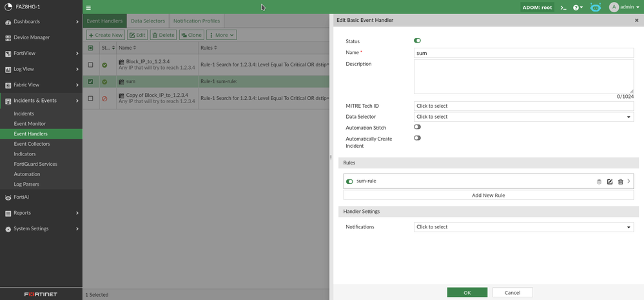Click the FortiAI robot assistant icon
Screen dimensions: 644x300
(x=596, y=8)
